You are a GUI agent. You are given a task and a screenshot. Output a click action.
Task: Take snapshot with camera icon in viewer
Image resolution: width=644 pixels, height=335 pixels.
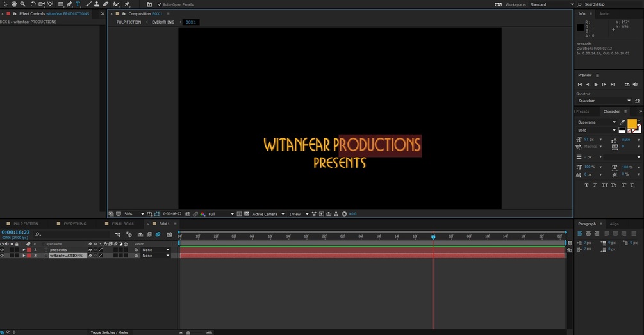188,214
